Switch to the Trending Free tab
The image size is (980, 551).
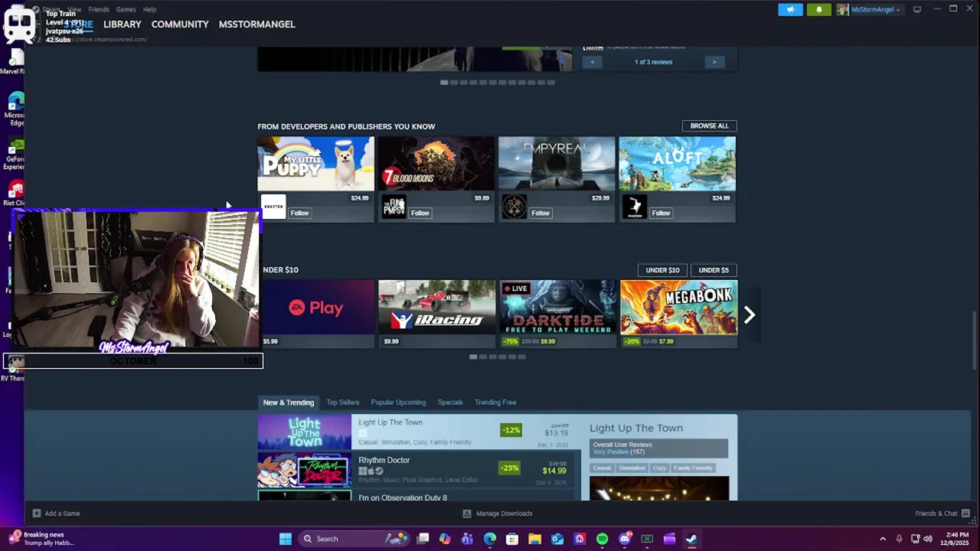click(495, 403)
